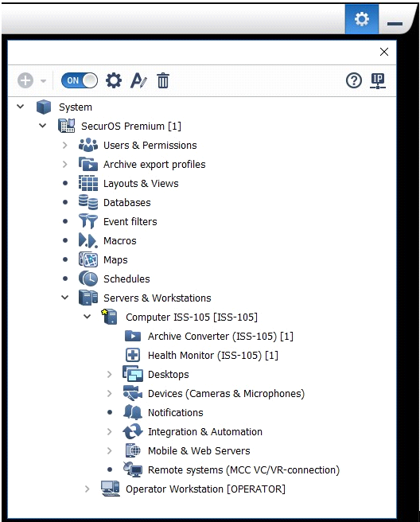Image resolution: width=420 pixels, height=522 pixels.
Task: Toggle the ON switch off
Action: (x=80, y=80)
